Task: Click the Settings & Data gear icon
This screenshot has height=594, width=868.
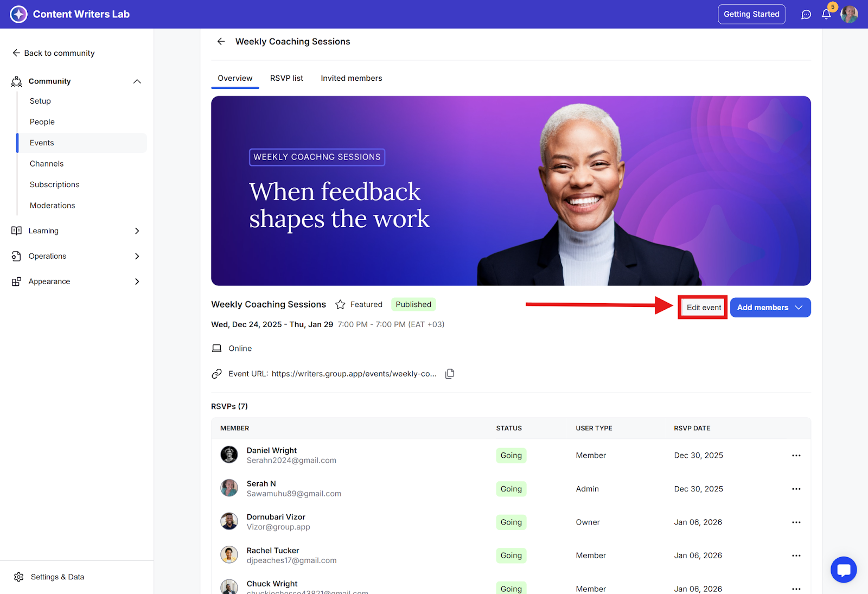Action: pos(19,577)
